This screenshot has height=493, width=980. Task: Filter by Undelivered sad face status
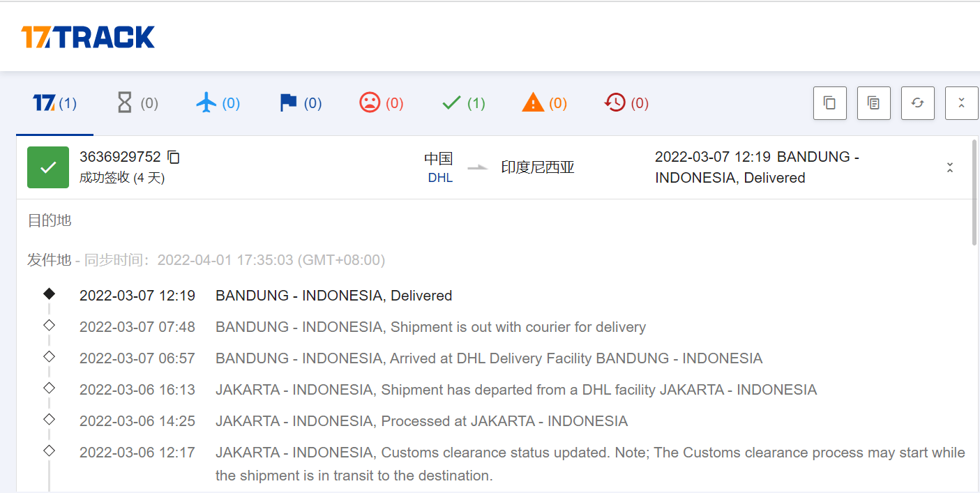381,104
